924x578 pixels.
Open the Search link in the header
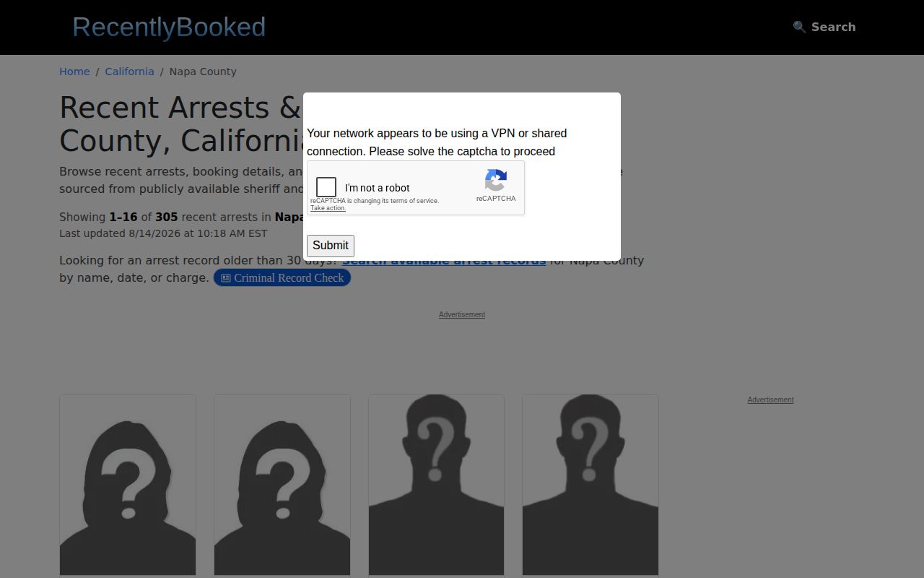click(824, 27)
